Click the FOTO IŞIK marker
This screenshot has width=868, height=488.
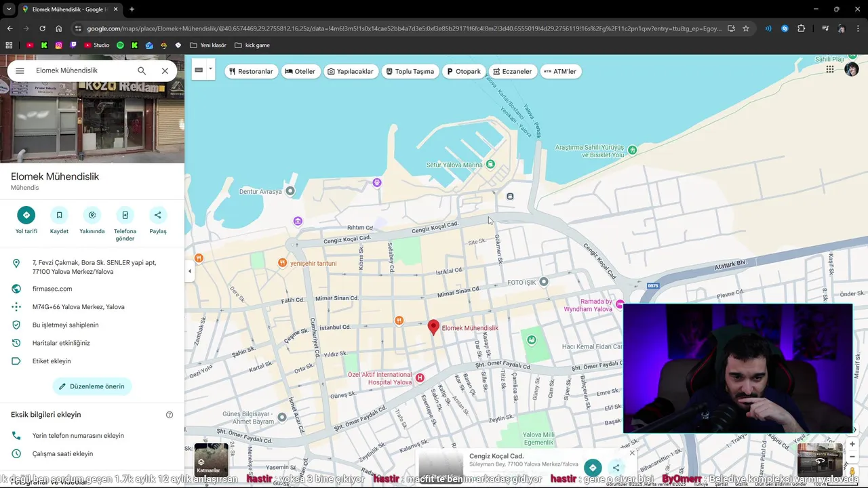pos(544,281)
